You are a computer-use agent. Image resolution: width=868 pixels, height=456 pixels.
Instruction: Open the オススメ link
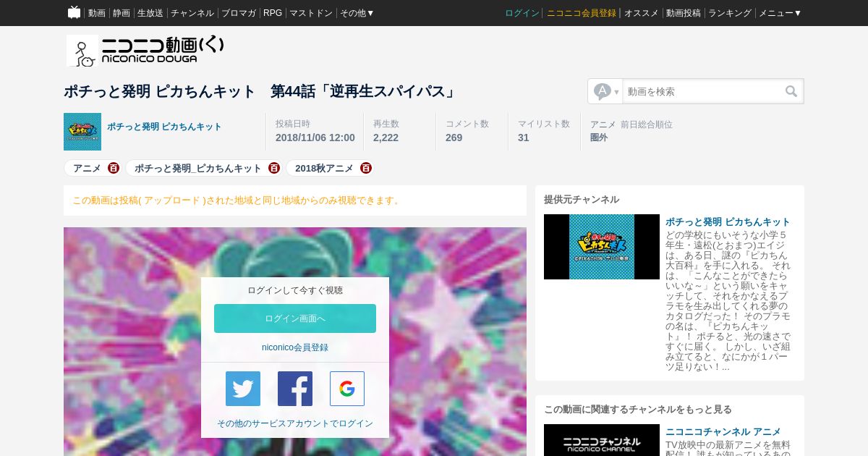tap(642, 13)
